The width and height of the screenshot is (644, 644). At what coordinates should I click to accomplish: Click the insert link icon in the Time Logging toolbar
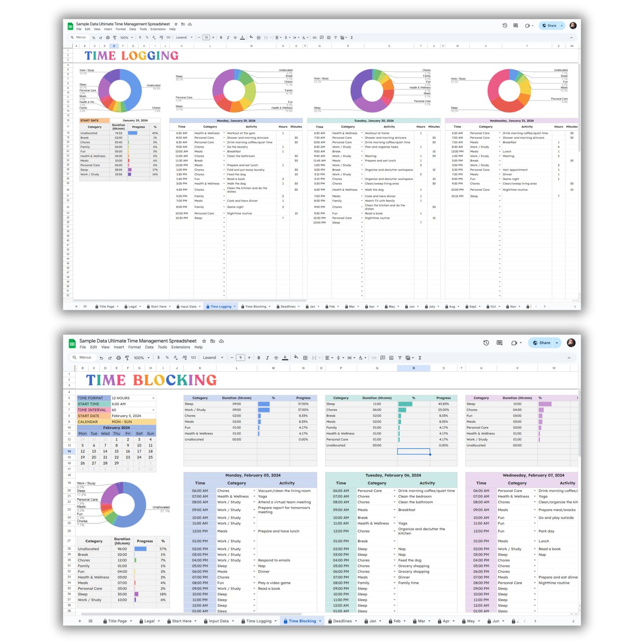pyautogui.click(x=314, y=38)
